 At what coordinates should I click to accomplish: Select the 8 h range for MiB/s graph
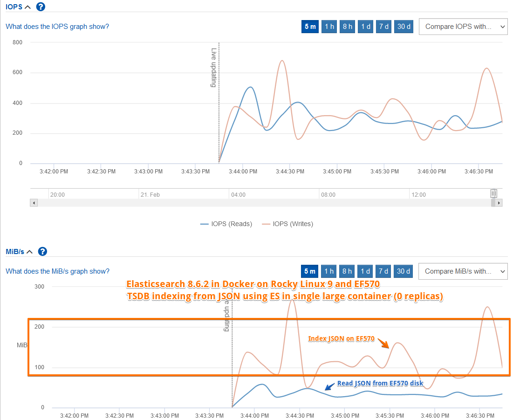point(347,271)
